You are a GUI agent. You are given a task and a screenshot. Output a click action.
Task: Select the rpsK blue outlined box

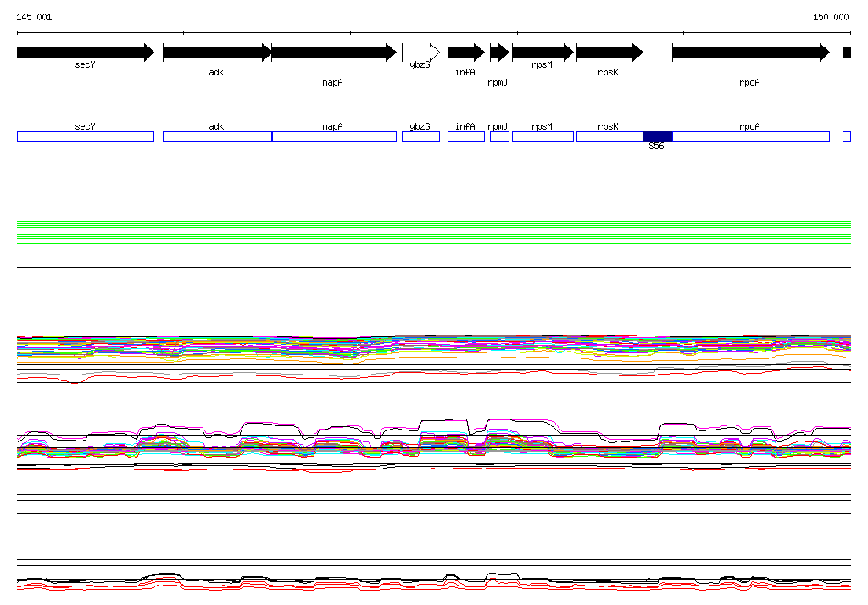[x=609, y=136]
